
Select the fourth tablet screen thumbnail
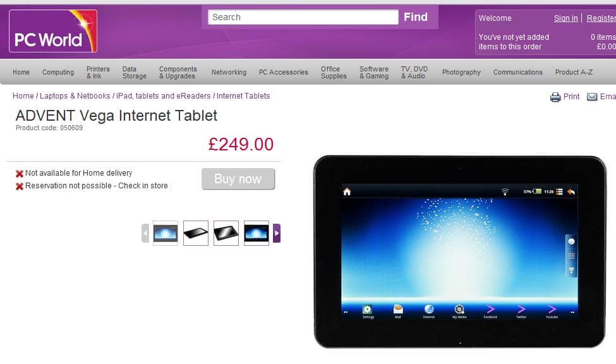point(256,233)
